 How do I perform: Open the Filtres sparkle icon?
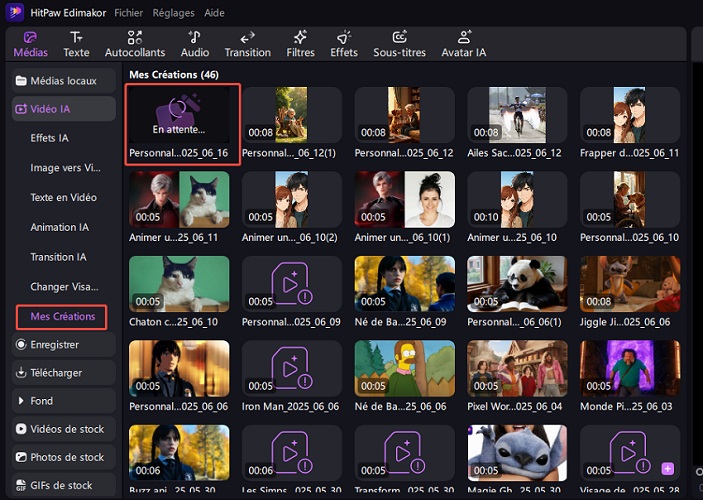[300, 37]
